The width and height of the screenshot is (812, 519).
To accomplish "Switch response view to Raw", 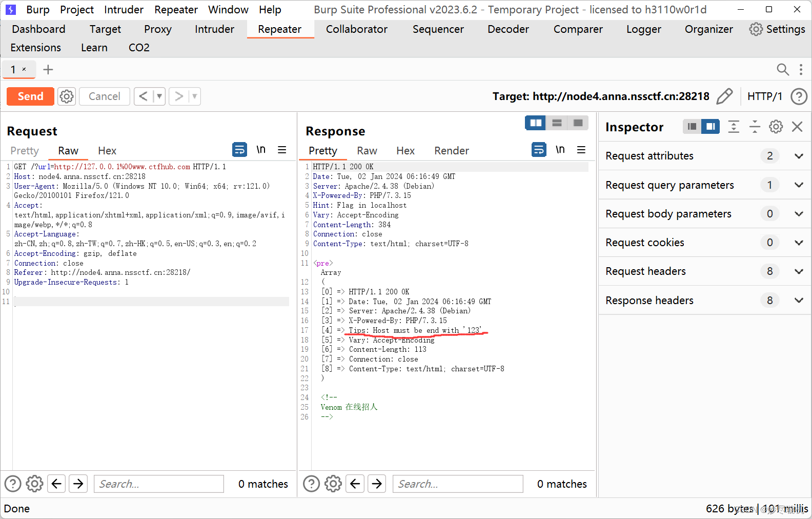I will click(367, 151).
